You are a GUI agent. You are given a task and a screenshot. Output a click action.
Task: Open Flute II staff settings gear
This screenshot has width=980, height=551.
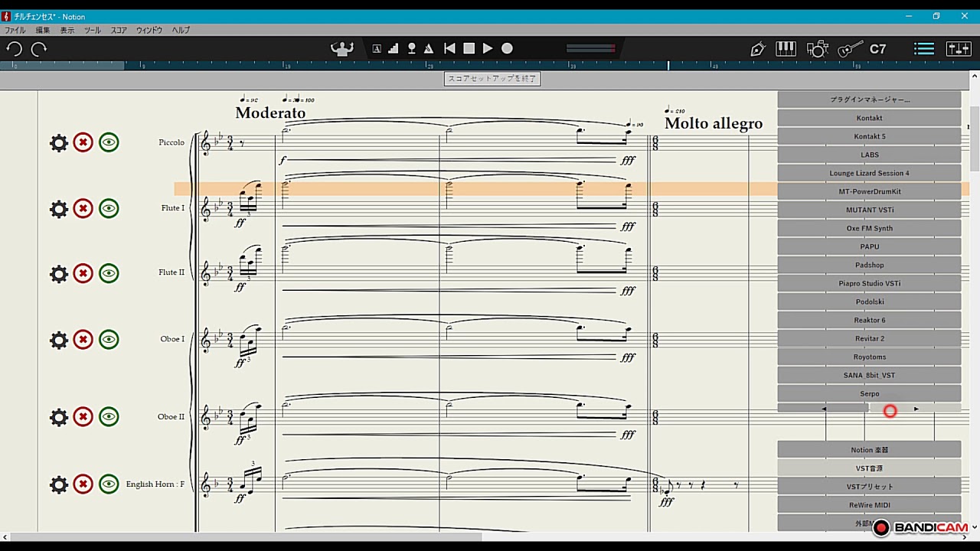point(59,273)
